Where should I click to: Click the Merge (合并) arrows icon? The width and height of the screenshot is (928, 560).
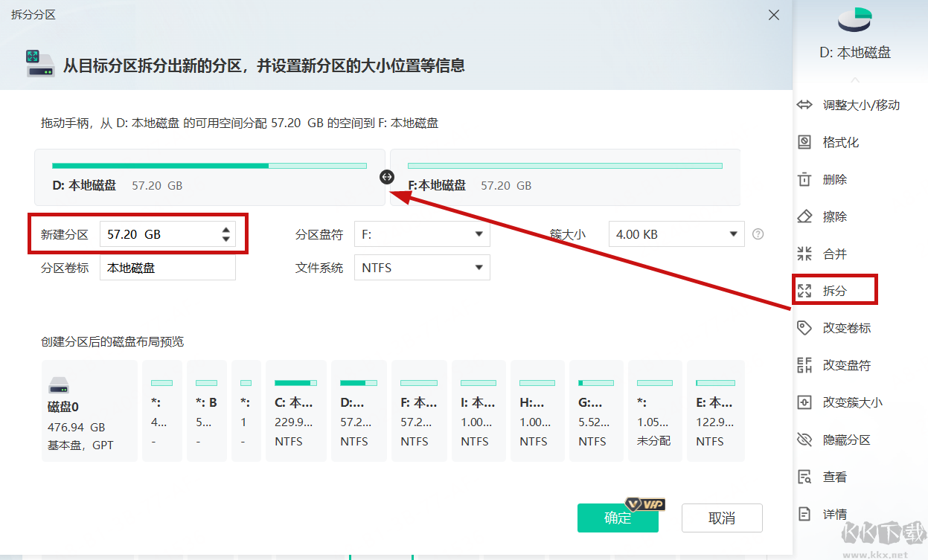coord(804,254)
